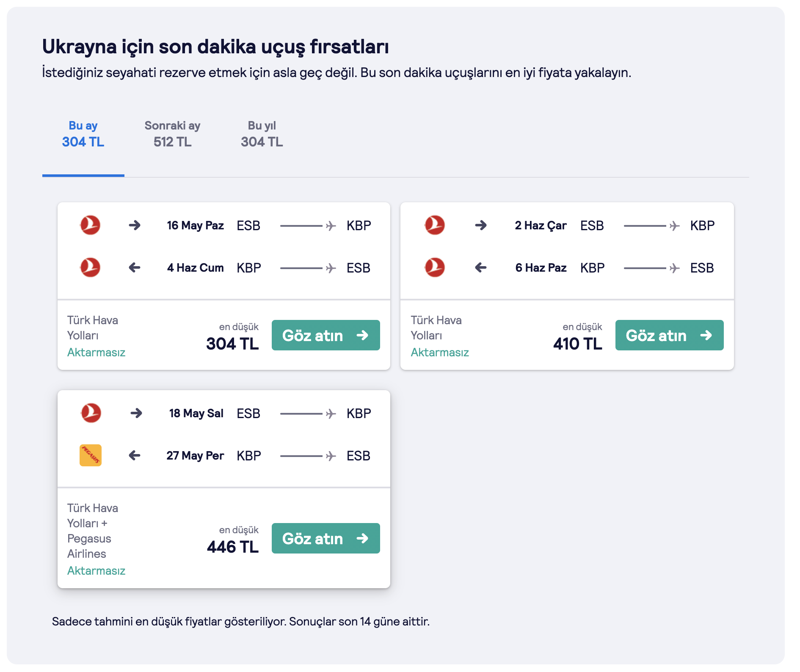This screenshot has width=800, height=672.
Task: Click Göz atın for the 304 TL deal
Action: [326, 335]
